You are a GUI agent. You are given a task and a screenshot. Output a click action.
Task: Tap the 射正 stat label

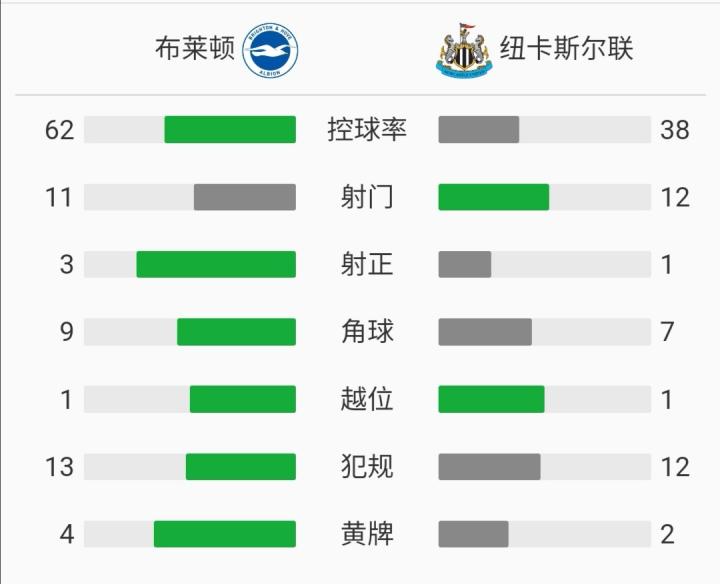tap(367, 264)
